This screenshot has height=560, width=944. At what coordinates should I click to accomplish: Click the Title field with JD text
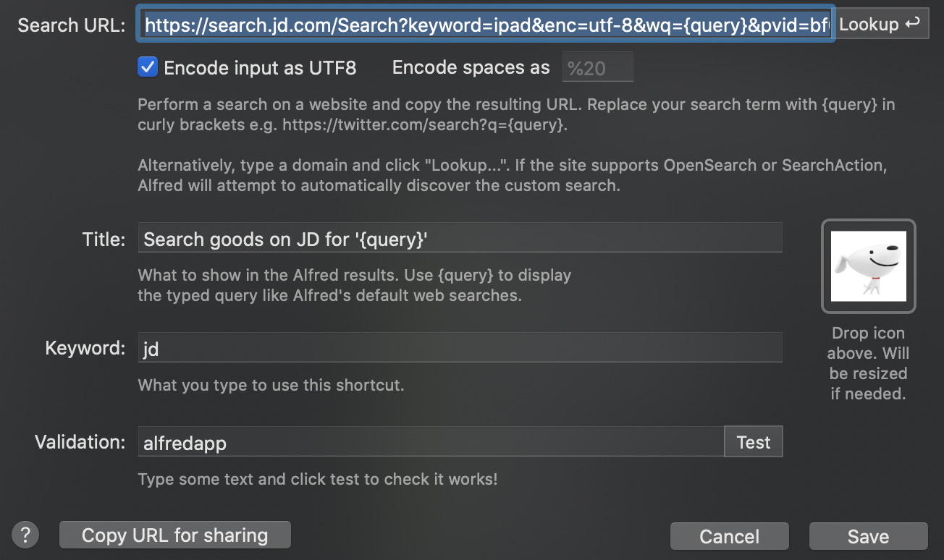[459, 239]
